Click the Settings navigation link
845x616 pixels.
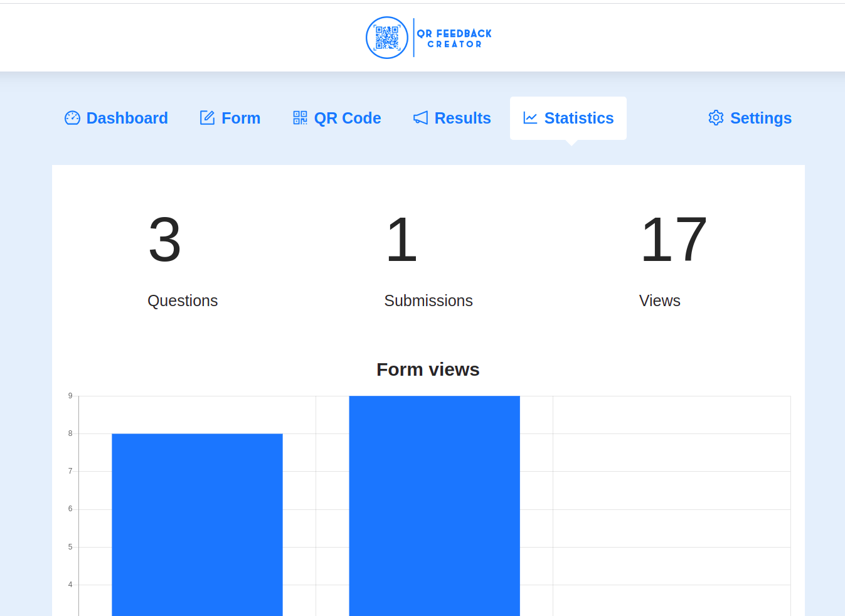(760, 118)
